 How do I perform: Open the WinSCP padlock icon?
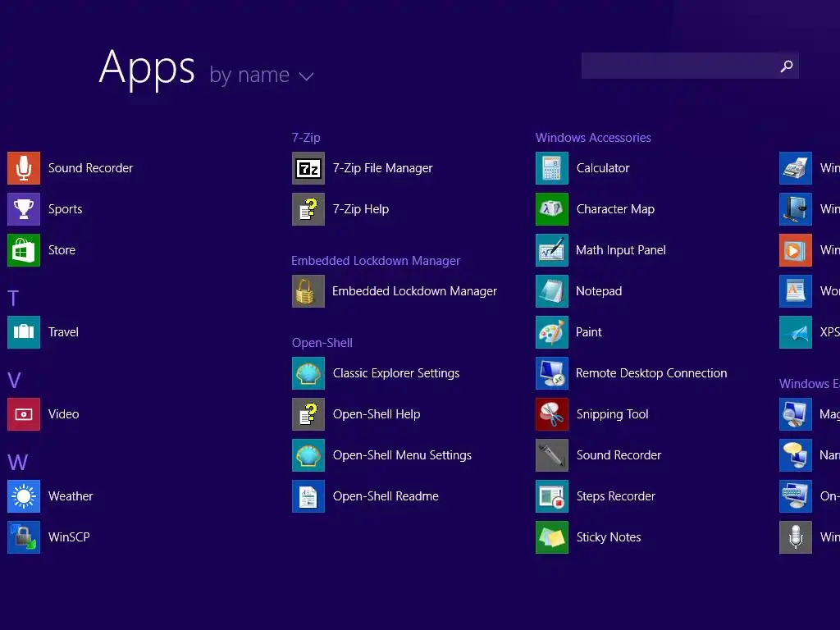[24, 537]
